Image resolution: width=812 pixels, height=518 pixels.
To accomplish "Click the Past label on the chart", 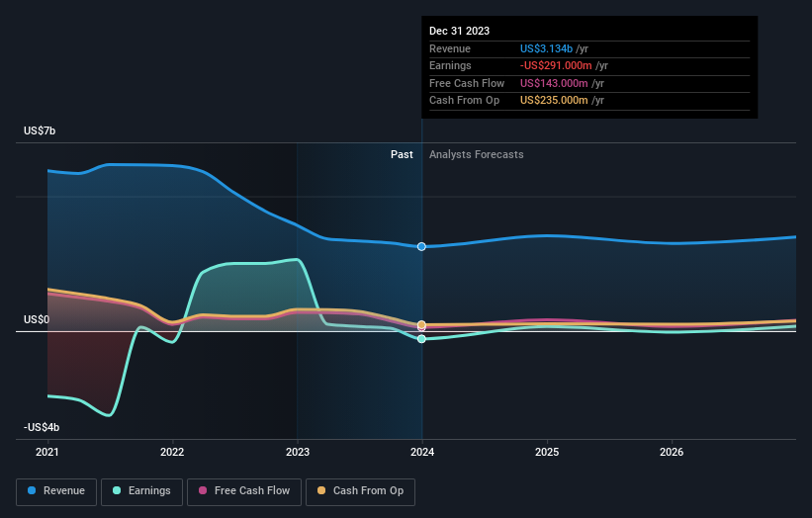I will 402,155.
